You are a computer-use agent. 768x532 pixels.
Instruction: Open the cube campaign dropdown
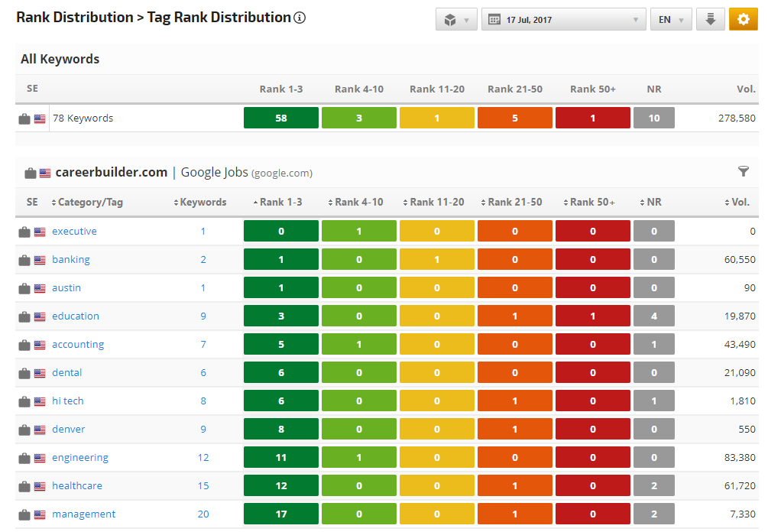click(x=456, y=20)
